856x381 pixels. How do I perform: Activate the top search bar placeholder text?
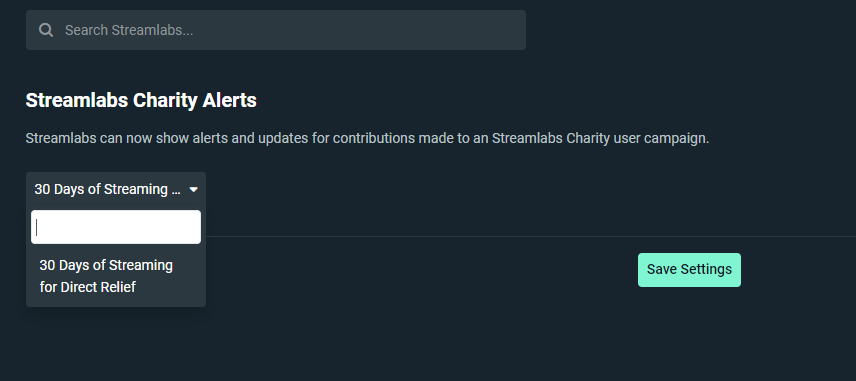tap(129, 30)
